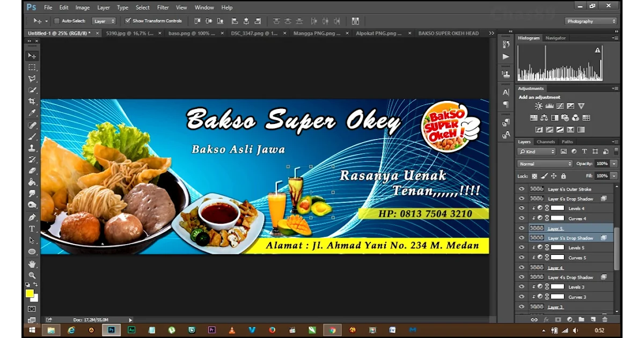Add a Color Balance adjustment
644x338 pixels.
[x=544, y=117]
